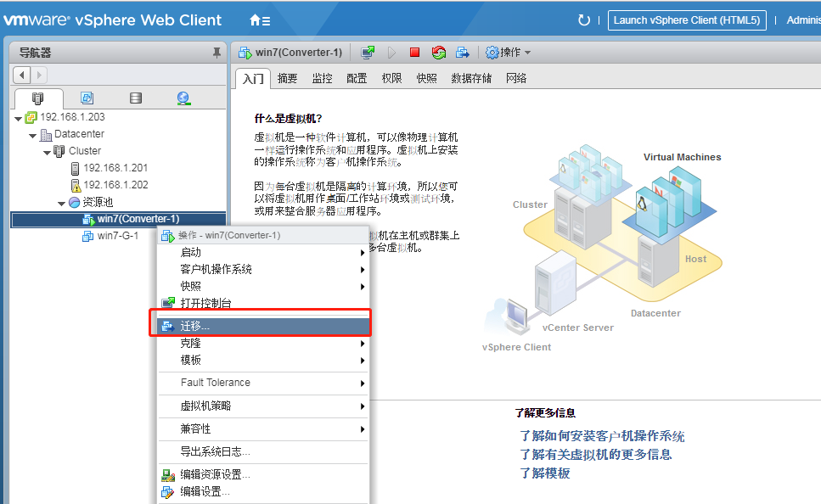Click the Datacenter building icon
The width and height of the screenshot is (821, 504).
coord(46,135)
